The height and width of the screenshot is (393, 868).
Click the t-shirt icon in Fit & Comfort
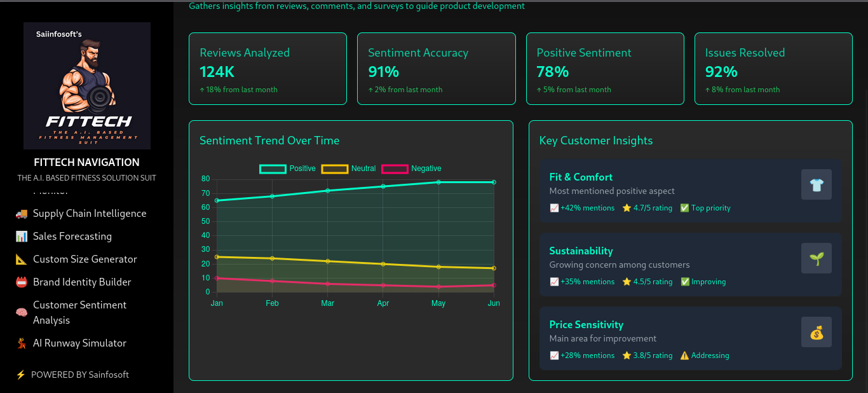(x=816, y=185)
